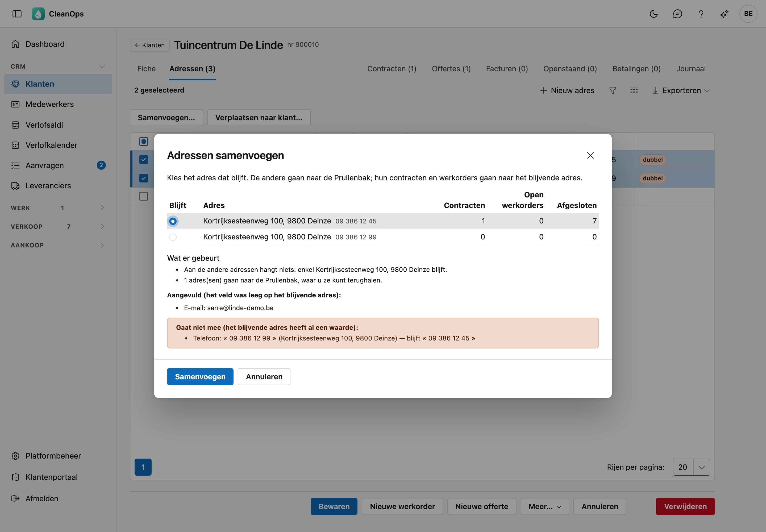The height and width of the screenshot is (532, 766).
Task: Close the Adressen samenvoegen dialog
Action: coord(590,155)
